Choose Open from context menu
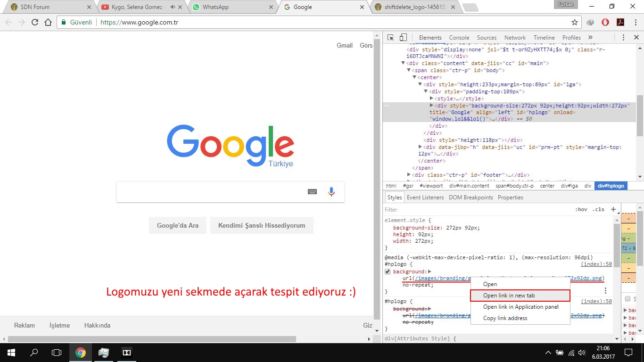 pyautogui.click(x=520, y=284)
